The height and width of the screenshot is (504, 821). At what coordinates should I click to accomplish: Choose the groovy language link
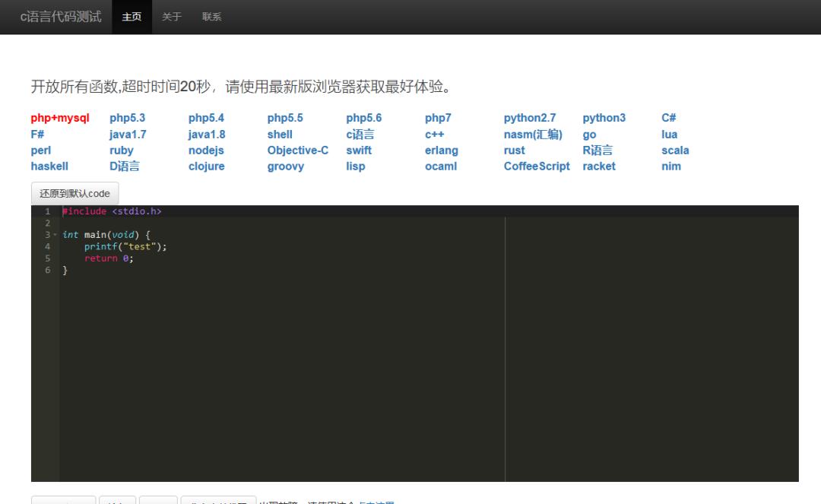[x=286, y=166]
